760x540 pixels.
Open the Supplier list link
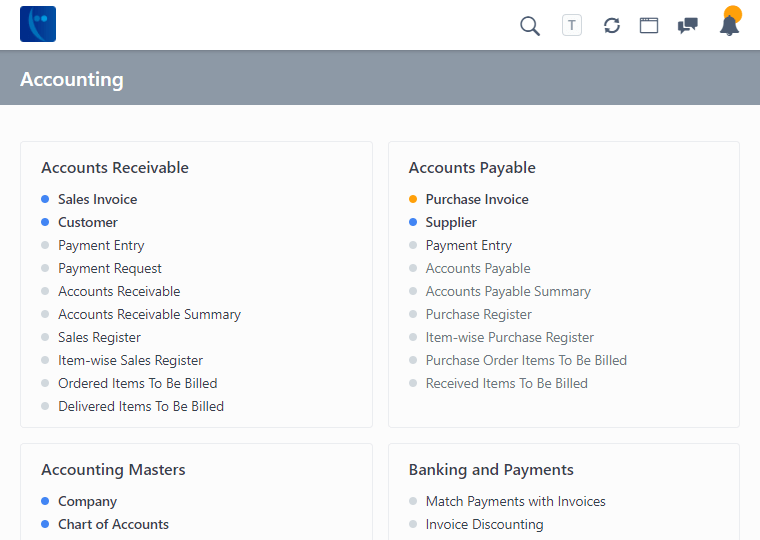[451, 222]
